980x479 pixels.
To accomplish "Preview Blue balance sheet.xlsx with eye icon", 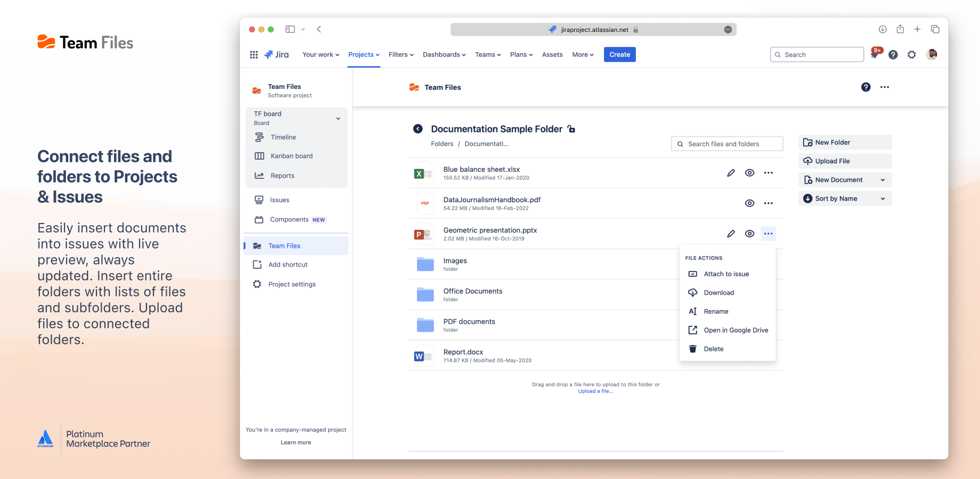I will pos(749,173).
